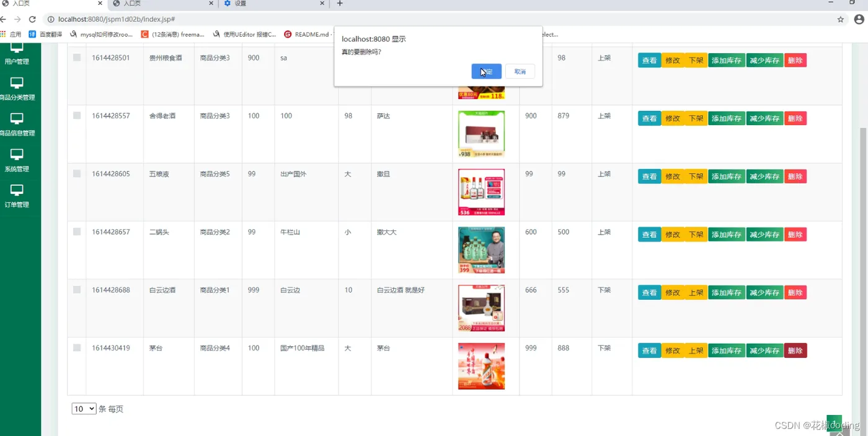The height and width of the screenshot is (436, 868).
Task: Open the browser profile avatar icon
Action: coord(859,19)
